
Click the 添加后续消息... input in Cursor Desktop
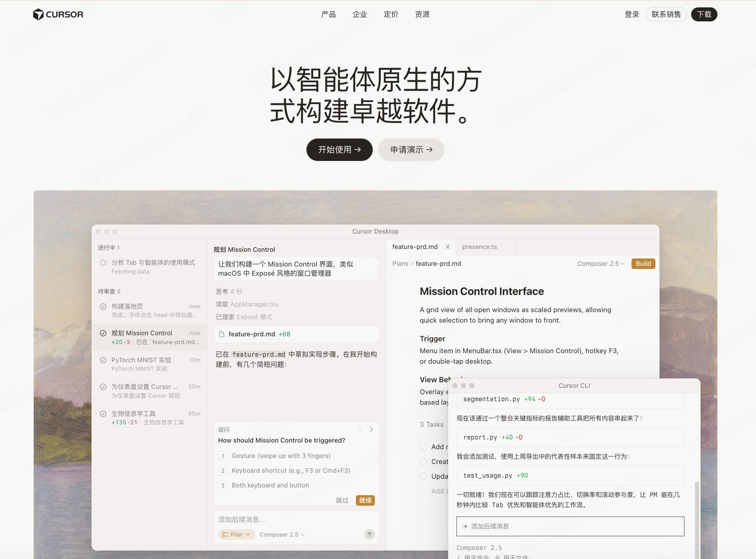[296, 519]
